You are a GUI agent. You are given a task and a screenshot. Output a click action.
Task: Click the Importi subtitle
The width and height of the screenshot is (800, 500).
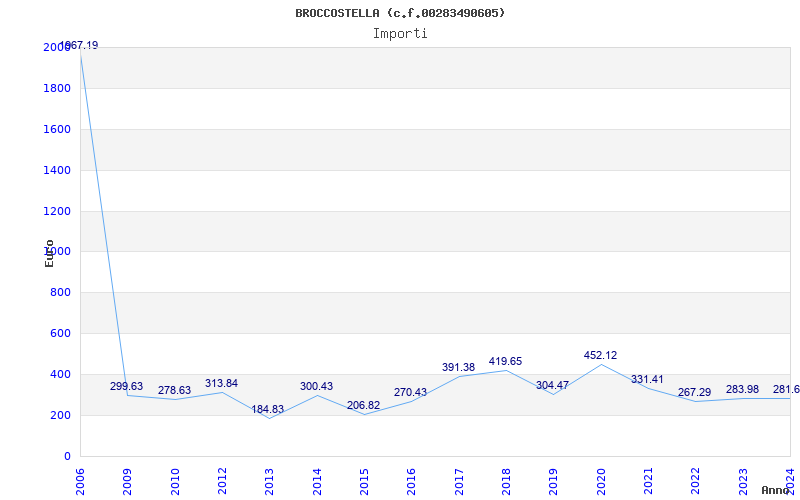[400, 34]
